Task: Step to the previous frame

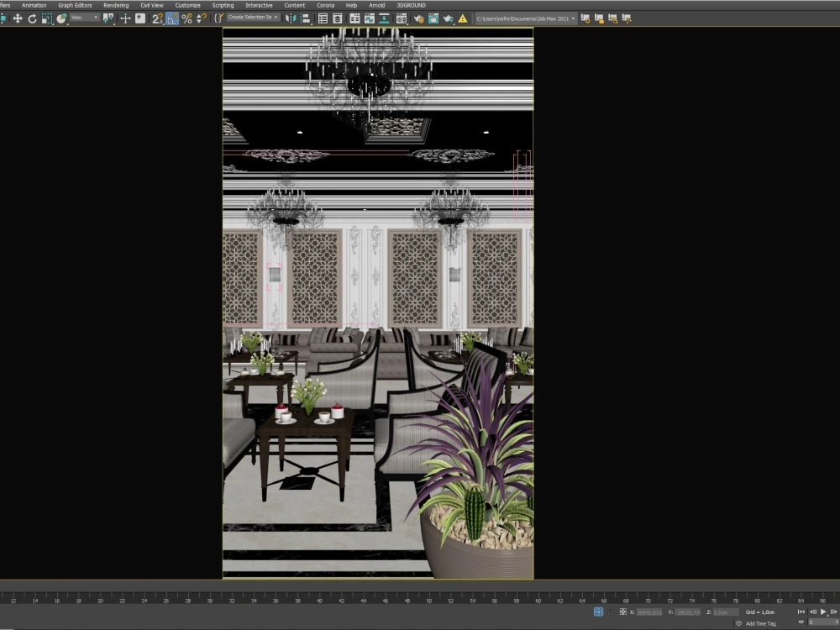Action: pyautogui.click(x=812, y=612)
